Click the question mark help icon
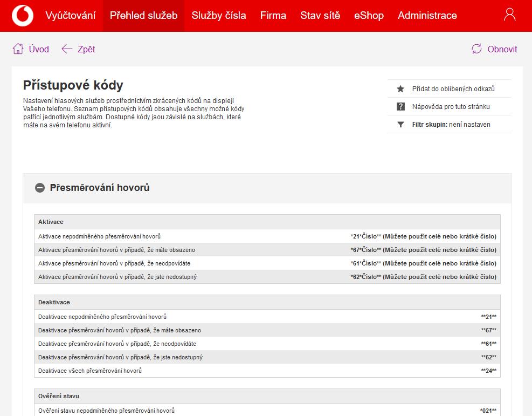 400,107
